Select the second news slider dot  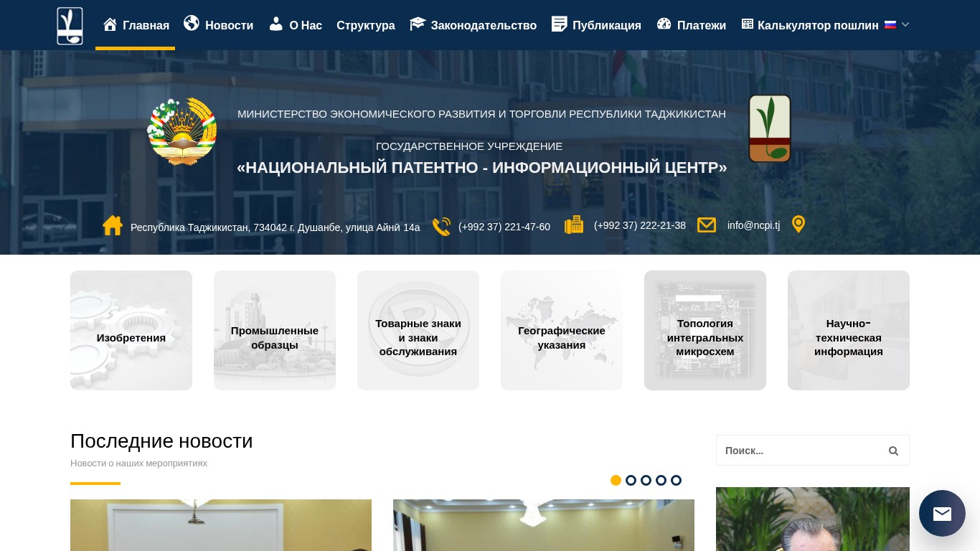coord(631,481)
